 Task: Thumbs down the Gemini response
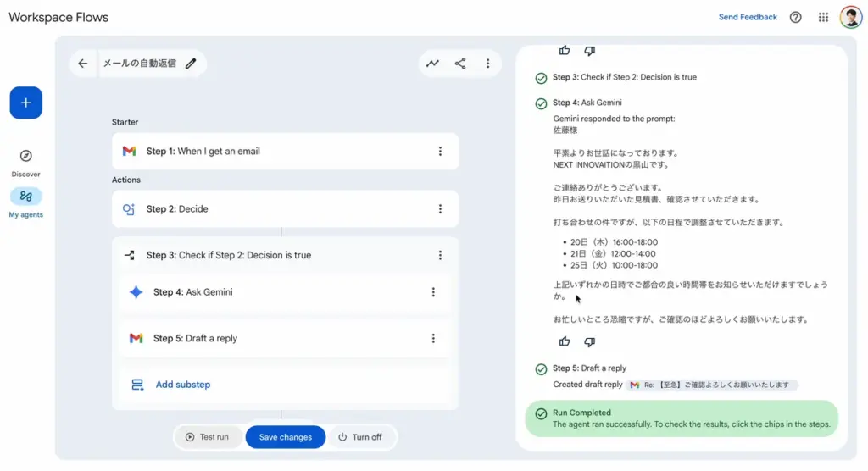[590, 341]
